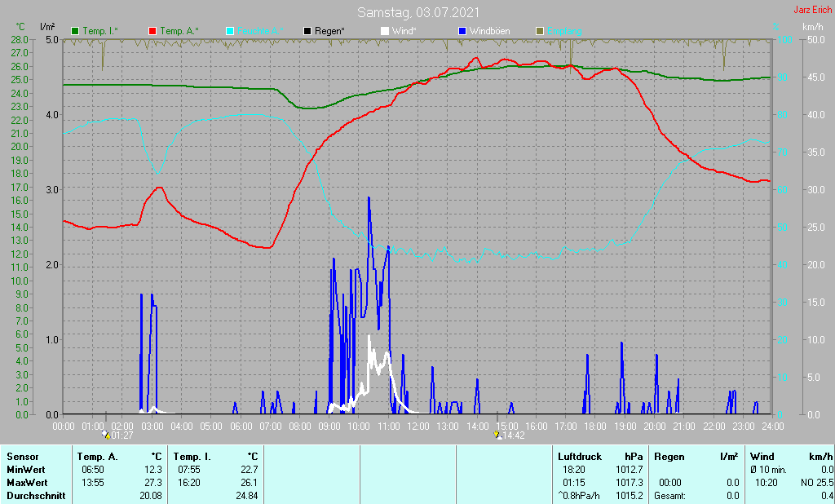
Task: Click the Regen column heading
Action: tap(669, 457)
